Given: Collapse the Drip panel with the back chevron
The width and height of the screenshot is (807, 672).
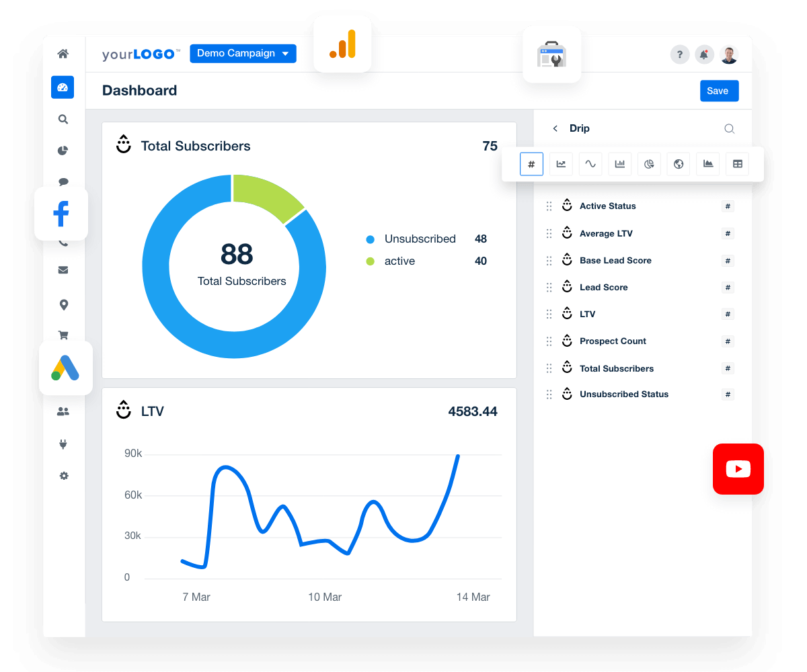Looking at the screenshot, I should 555,128.
